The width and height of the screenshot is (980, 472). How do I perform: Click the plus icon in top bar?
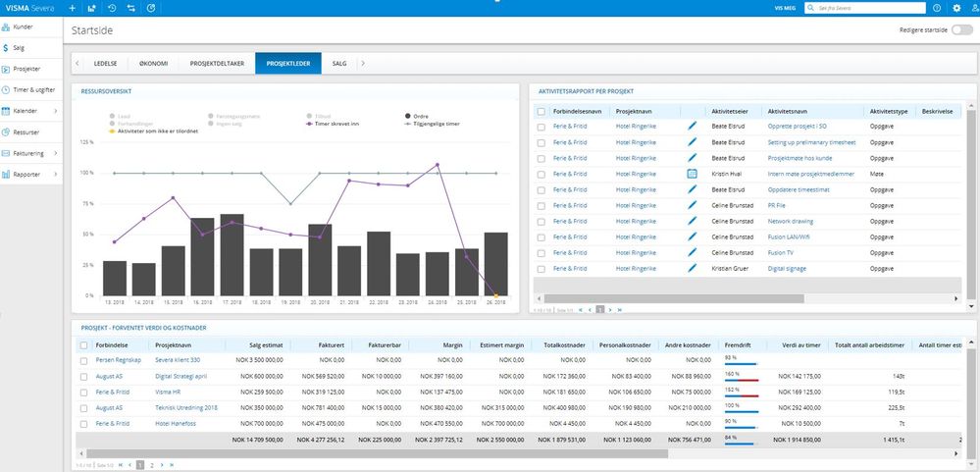click(x=72, y=8)
